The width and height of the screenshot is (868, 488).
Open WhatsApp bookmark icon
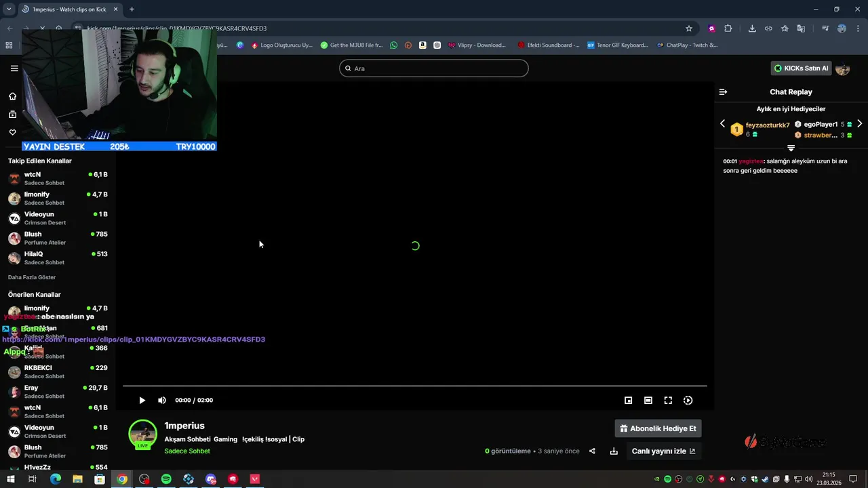(x=394, y=45)
